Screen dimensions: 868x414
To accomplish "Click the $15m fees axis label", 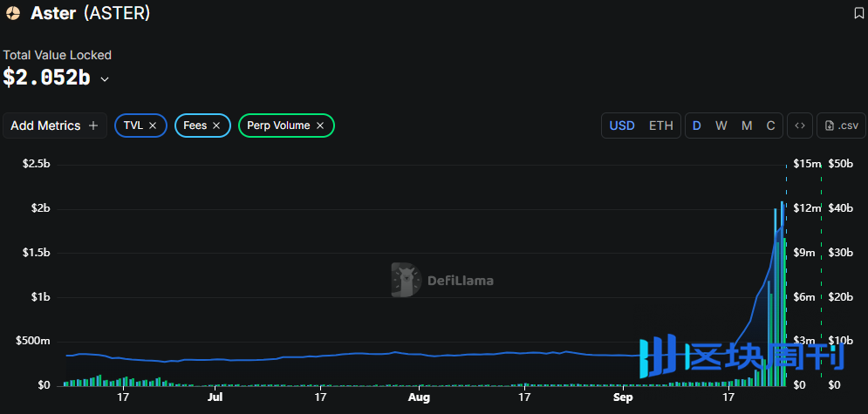I will (807, 163).
